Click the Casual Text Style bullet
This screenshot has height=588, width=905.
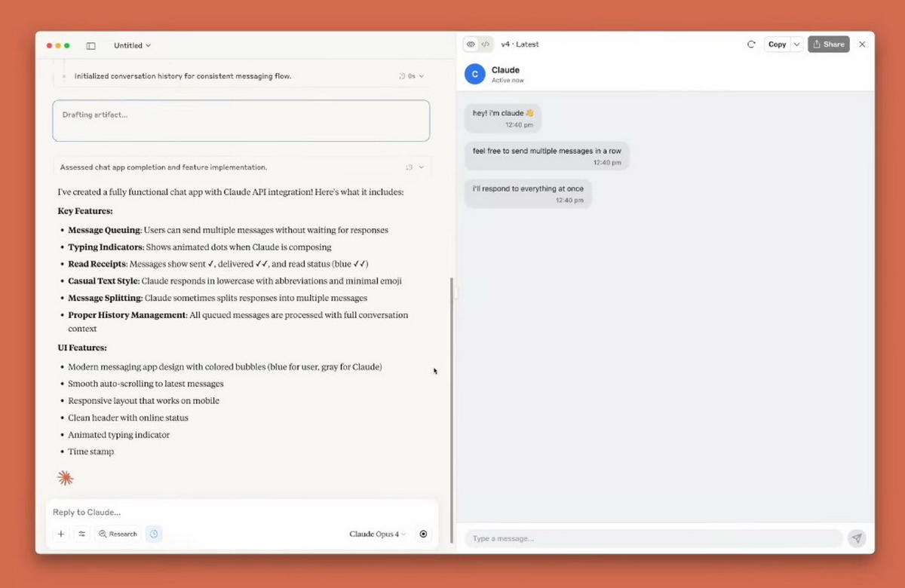tap(235, 281)
